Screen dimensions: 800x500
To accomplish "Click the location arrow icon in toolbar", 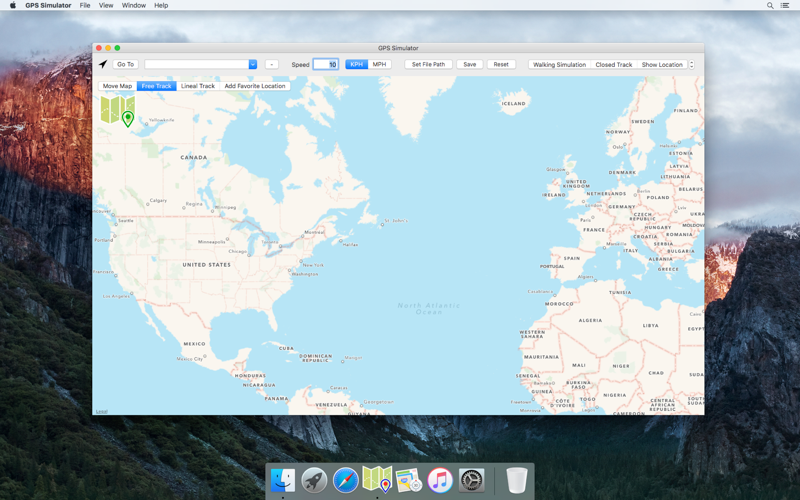I will [x=103, y=64].
